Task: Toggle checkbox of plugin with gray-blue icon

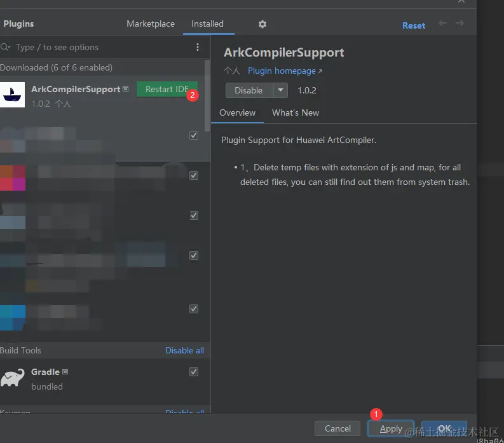Action: click(194, 215)
